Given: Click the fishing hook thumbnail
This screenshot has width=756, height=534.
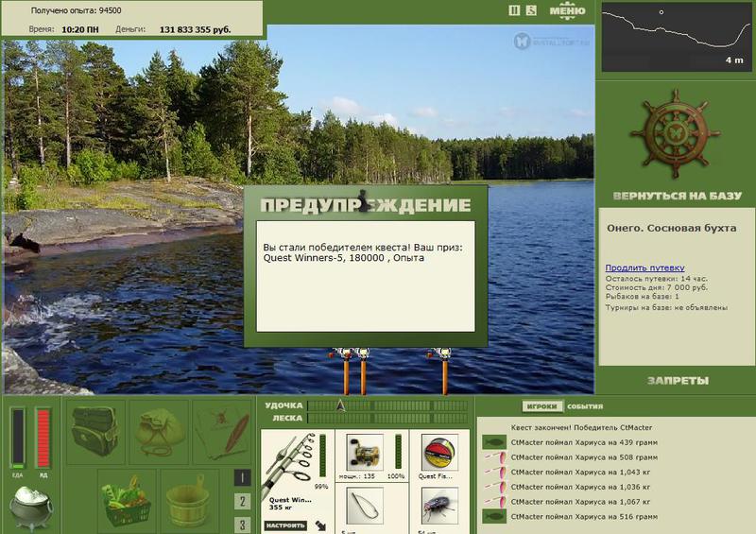Looking at the screenshot, I should 365,506.
